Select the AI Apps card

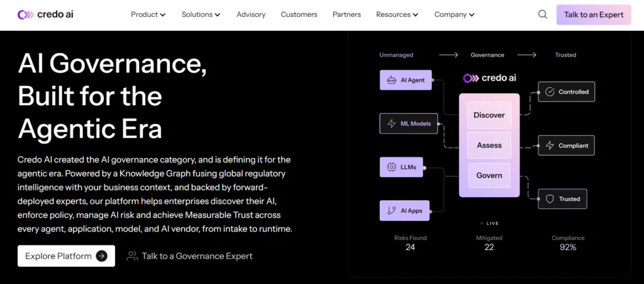[404, 211]
